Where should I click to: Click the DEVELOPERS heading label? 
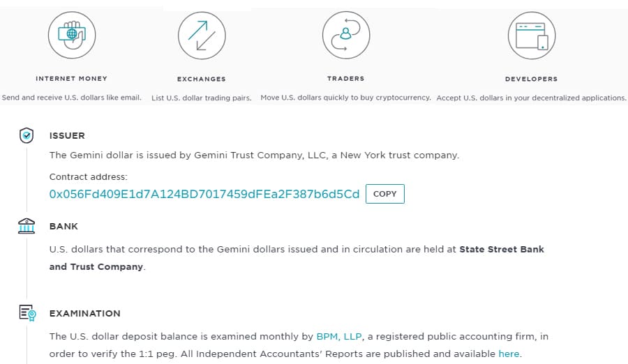point(531,79)
